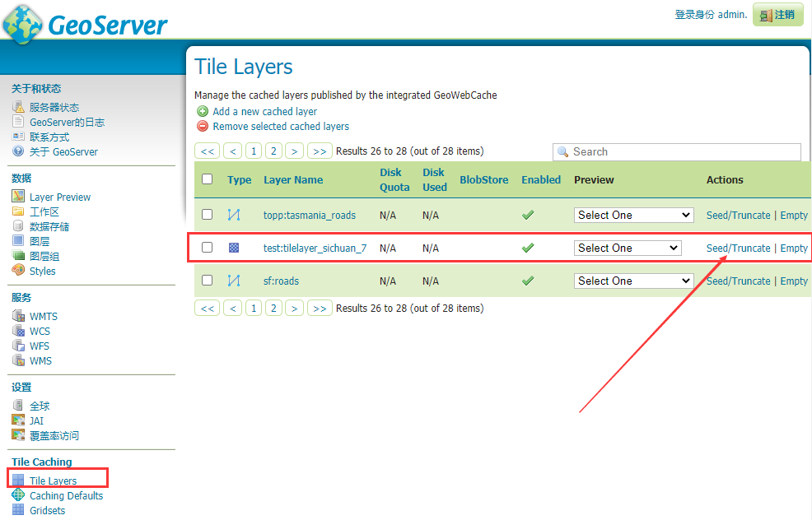Click the magnifier icon in Search box
Viewport: 812px width, 520px height.
pos(562,151)
